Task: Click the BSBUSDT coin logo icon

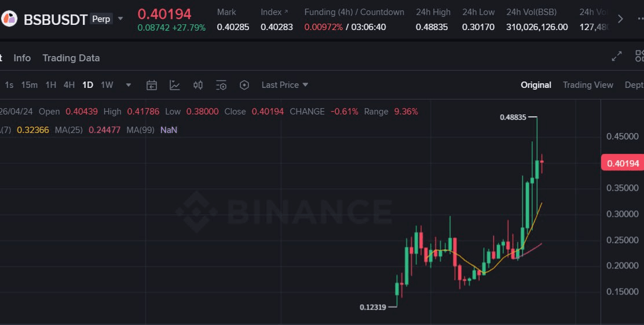Action: [x=9, y=19]
